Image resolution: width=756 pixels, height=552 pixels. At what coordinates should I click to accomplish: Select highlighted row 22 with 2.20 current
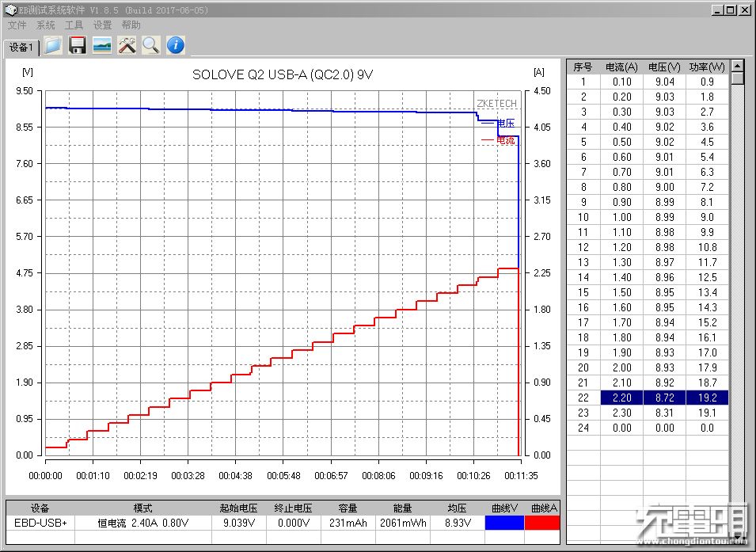point(648,398)
